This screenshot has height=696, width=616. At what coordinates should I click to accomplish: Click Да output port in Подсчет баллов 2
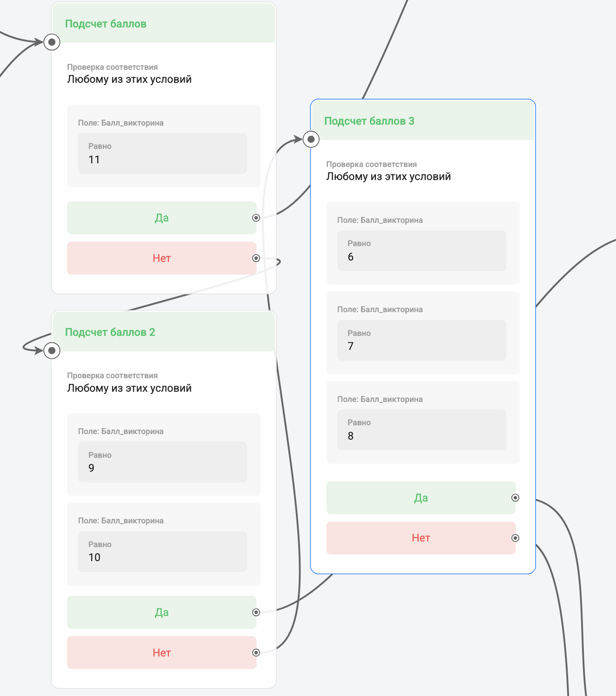coord(256,612)
